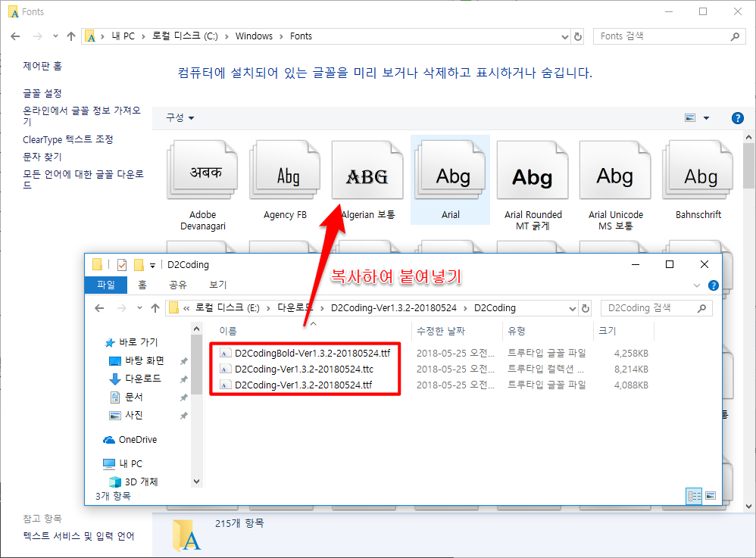Select the Bahnschrift font
756x558 pixels.
coord(698,179)
